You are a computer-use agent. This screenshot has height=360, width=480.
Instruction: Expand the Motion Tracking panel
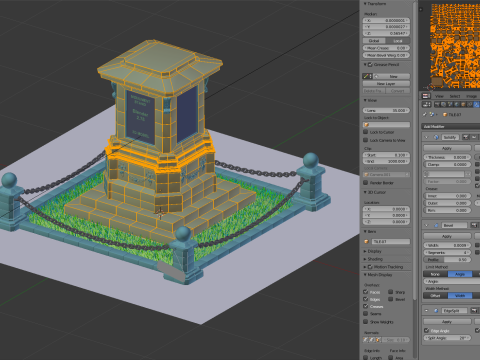(x=365, y=267)
